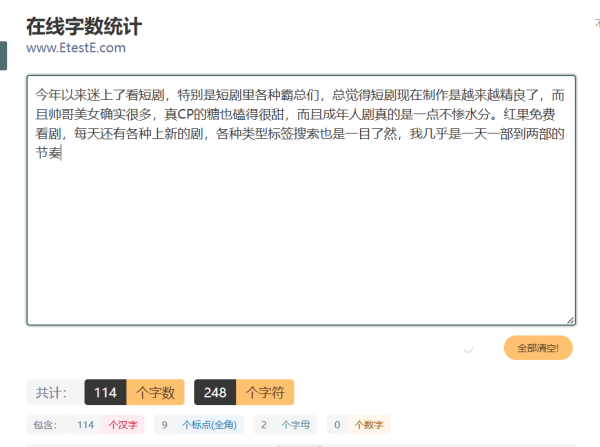Click the 114 个汉字 count tag

point(107,424)
